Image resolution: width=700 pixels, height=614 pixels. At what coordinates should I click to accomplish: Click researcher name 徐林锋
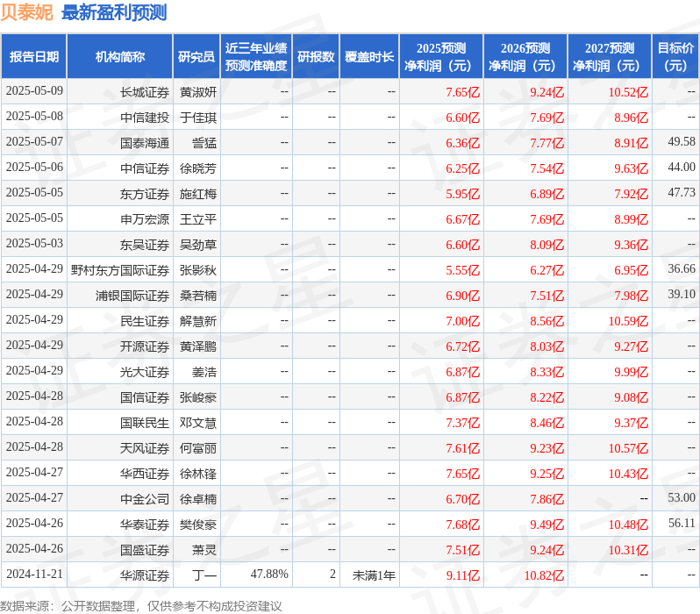tap(198, 475)
